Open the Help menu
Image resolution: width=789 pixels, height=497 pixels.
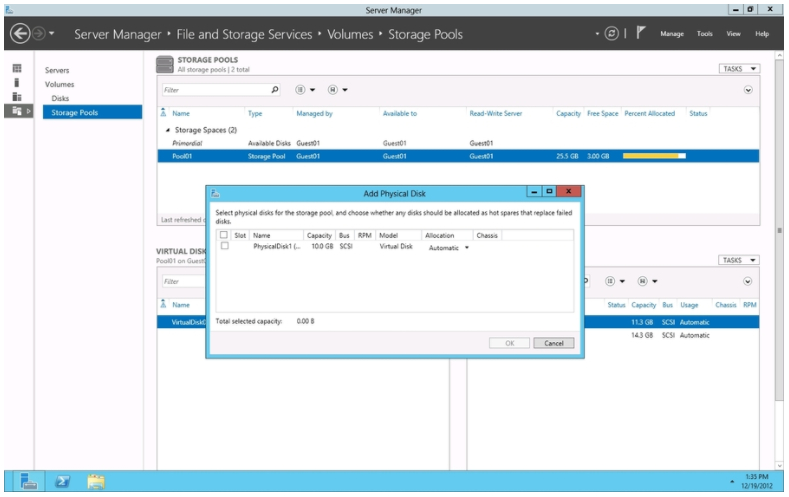click(x=762, y=34)
